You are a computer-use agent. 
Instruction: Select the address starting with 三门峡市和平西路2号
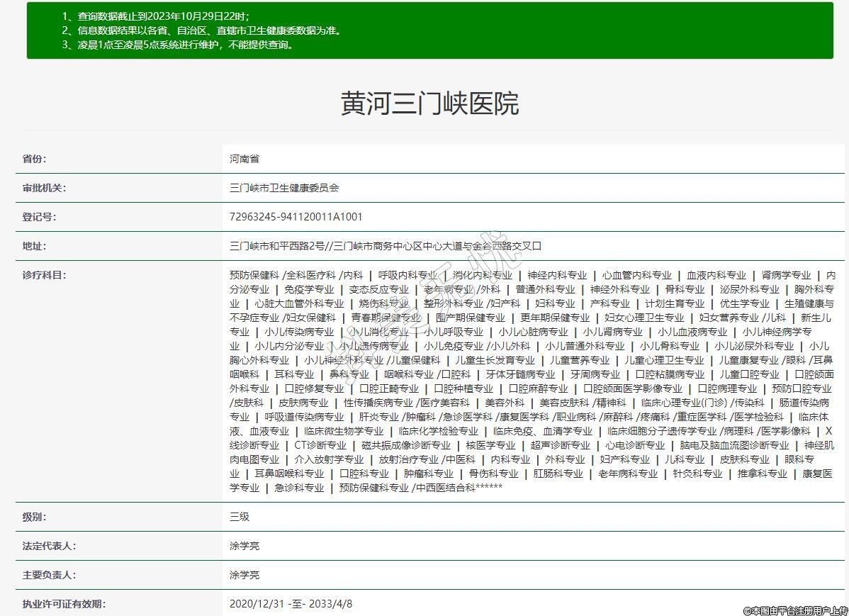click(x=386, y=246)
